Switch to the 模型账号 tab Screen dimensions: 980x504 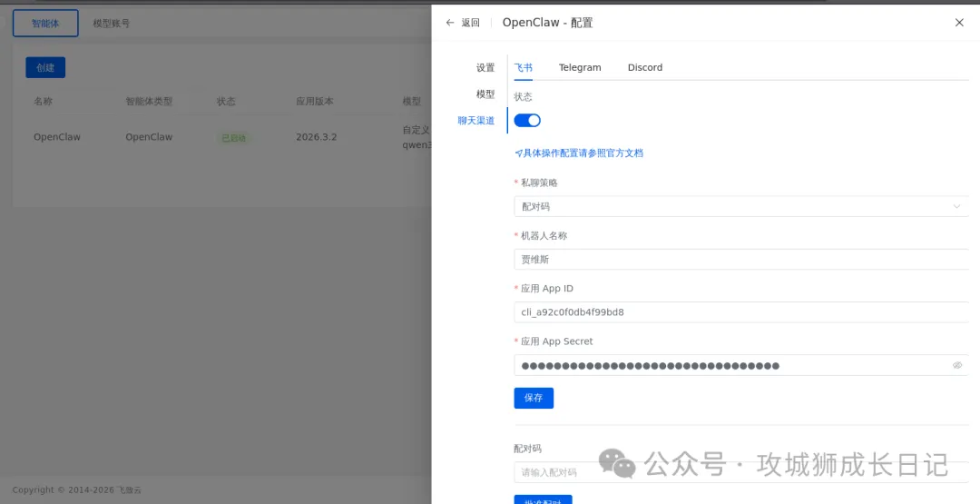(112, 24)
